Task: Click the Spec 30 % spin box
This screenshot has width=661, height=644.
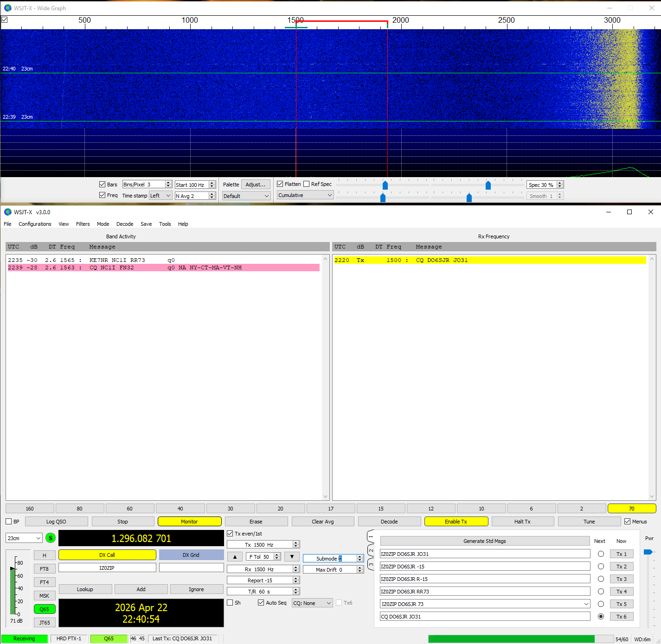Action: (x=545, y=185)
